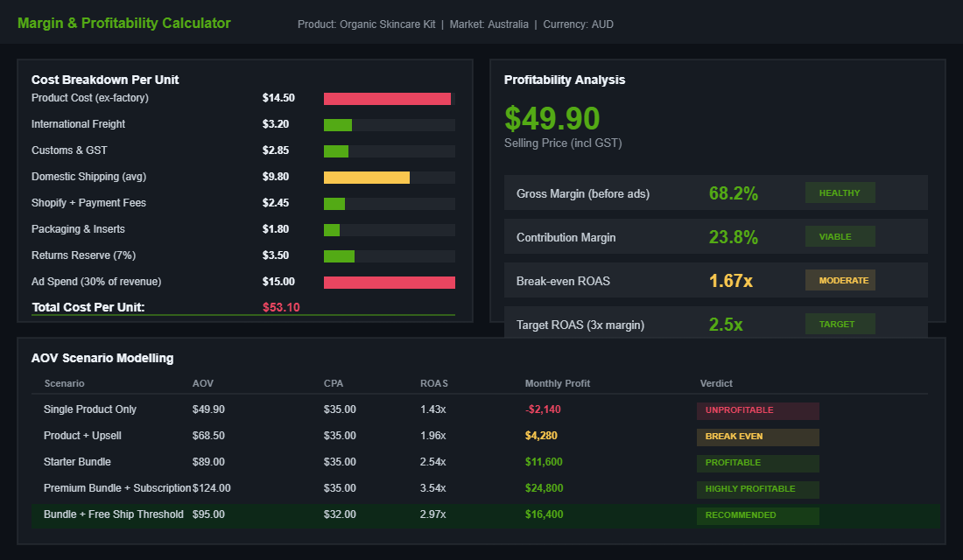Image resolution: width=963 pixels, height=560 pixels.
Task: Click the Currency: AUD header label
Action: point(578,24)
